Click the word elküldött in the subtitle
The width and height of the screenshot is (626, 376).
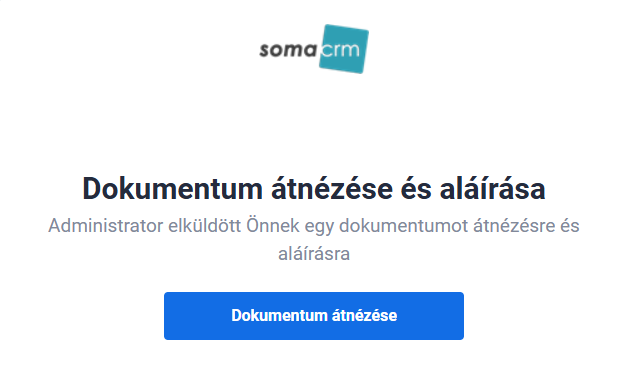(x=204, y=226)
